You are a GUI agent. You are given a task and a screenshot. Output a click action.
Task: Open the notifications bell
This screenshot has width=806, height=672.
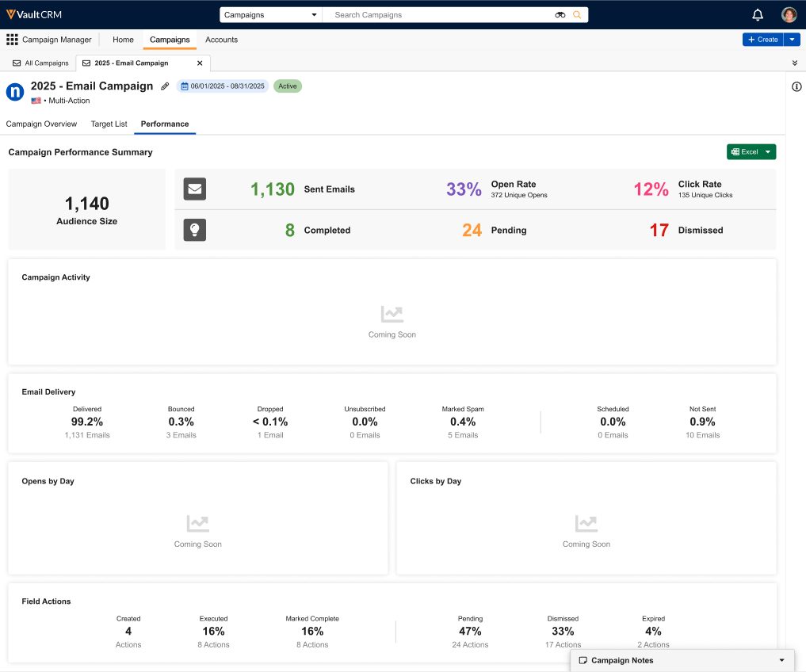coord(758,15)
